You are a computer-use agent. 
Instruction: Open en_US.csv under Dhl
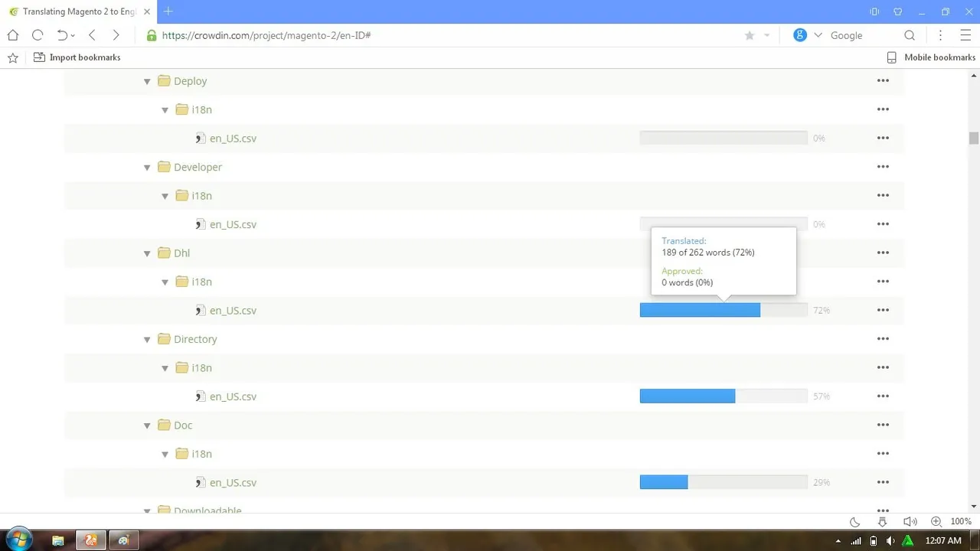pos(233,311)
